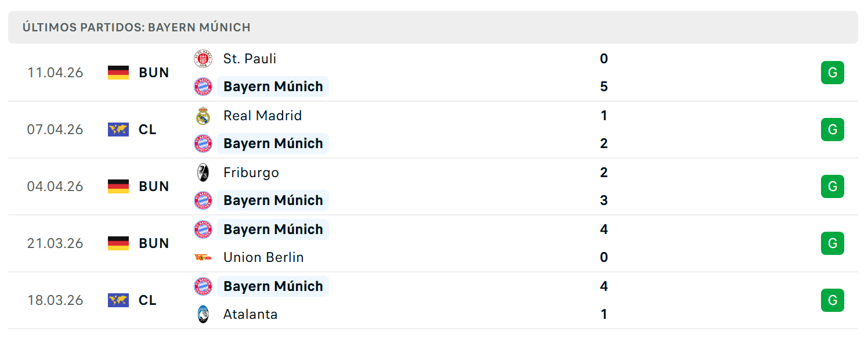
Task: Click Champions League icon on 07.04.26 row
Action: coord(118,130)
